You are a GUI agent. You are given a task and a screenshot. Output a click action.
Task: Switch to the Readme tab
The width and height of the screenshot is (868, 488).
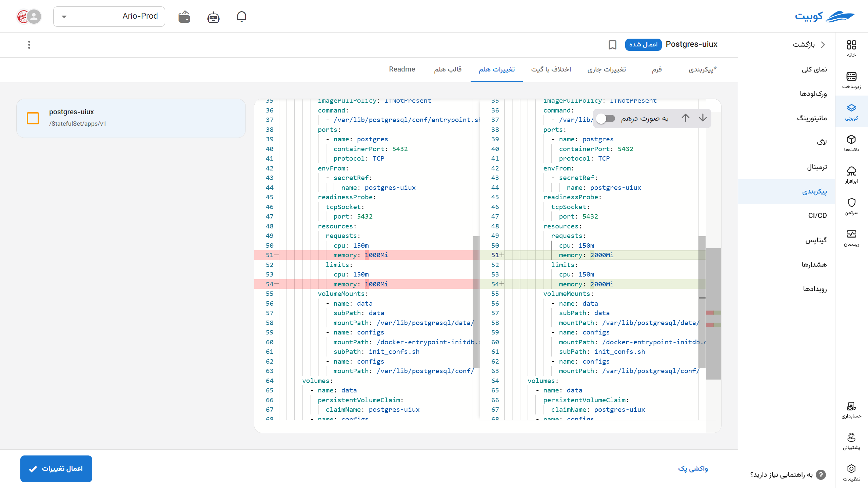coord(402,69)
